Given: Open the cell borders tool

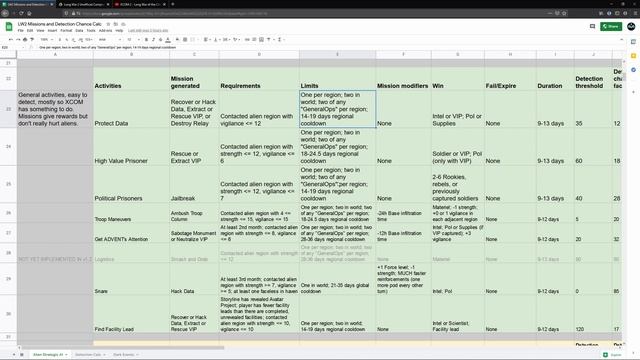Looking at the screenshot, I should 185,40.
